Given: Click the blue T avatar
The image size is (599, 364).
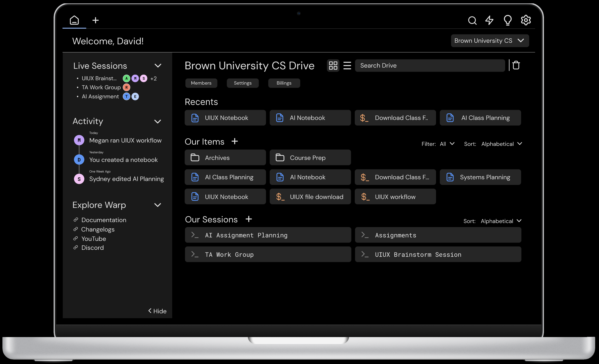Looking at the screenshot, I should [126, 96].
